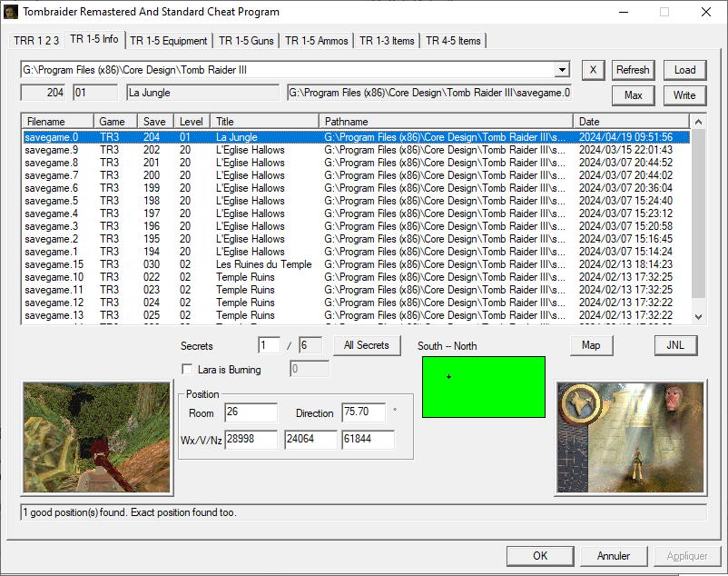Sort by the Save column header
Image resolution: width=728 pixels, height=576 pixels.
[x=155, y=122]
